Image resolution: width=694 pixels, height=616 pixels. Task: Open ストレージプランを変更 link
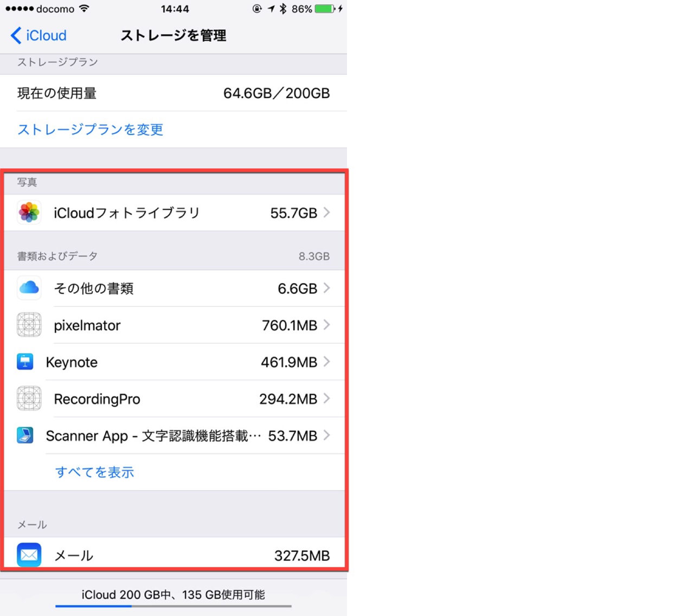(91, 130)
